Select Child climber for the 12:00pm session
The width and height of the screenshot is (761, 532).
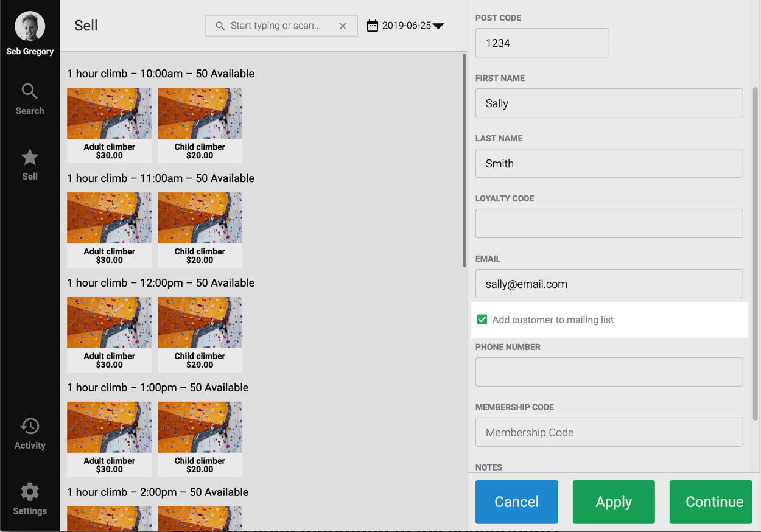[x=200, y=334]
